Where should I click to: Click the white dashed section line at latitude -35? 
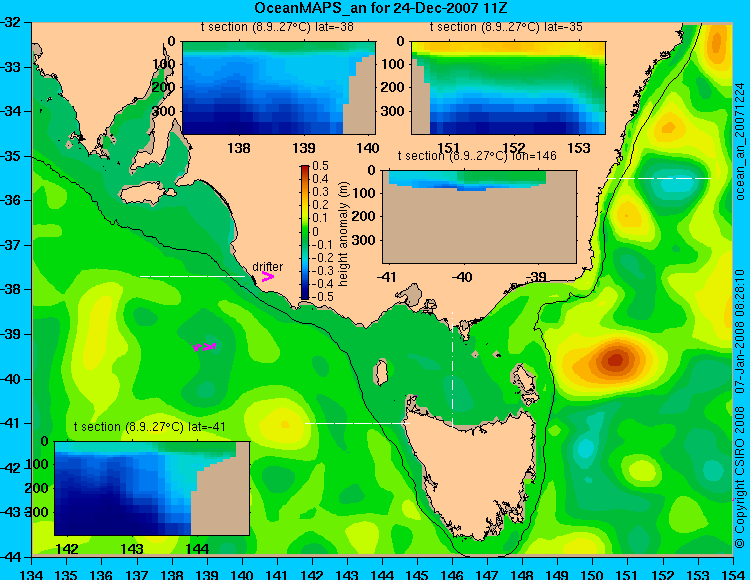tap(659, 178)
